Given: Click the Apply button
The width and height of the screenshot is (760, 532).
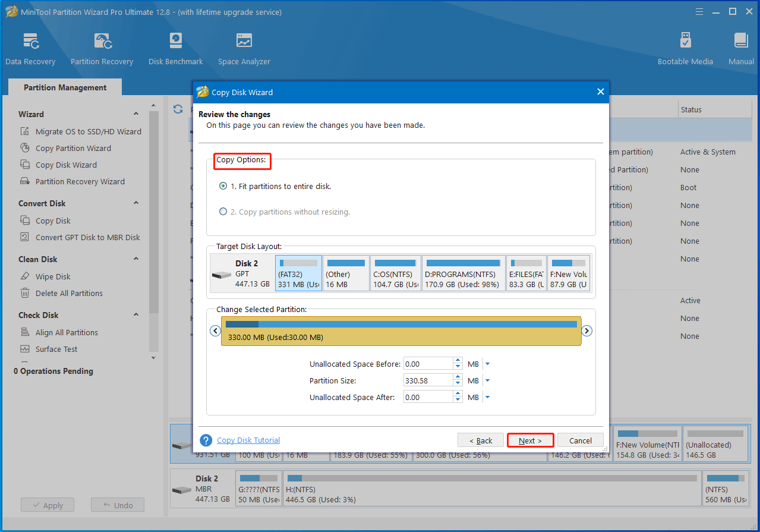Looking at the screenshot, I should click(x=48, y=505).
